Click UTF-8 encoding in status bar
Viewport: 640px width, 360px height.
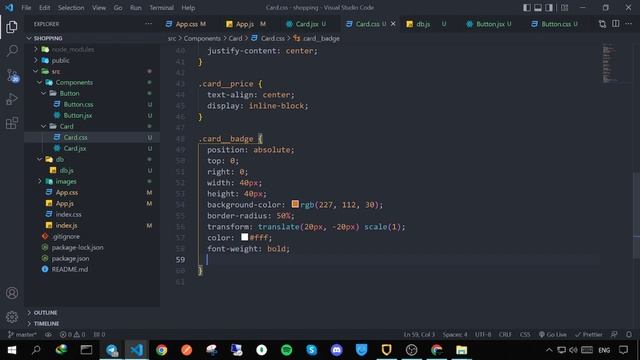483,334
